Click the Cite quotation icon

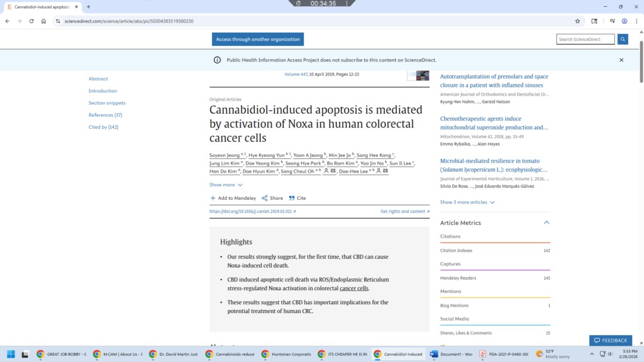292,198
